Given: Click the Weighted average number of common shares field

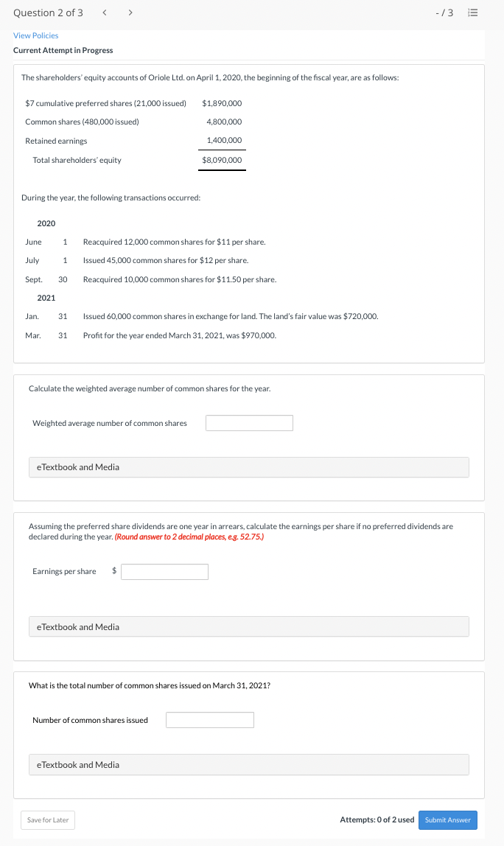Looking at the screenshot, I should click(x=249, y=422).
